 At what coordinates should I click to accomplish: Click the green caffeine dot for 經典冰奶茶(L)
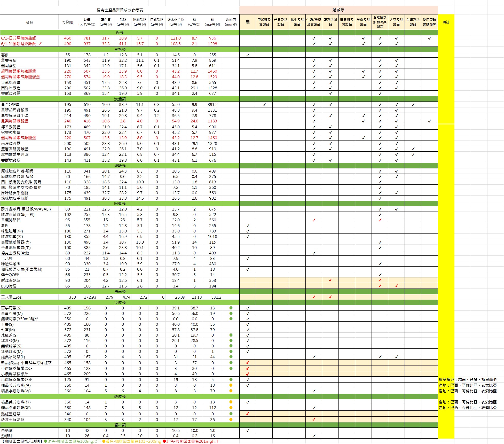(231, 357)
